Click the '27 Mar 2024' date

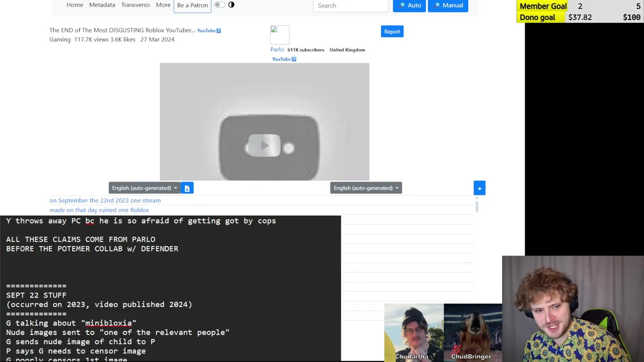157,39
